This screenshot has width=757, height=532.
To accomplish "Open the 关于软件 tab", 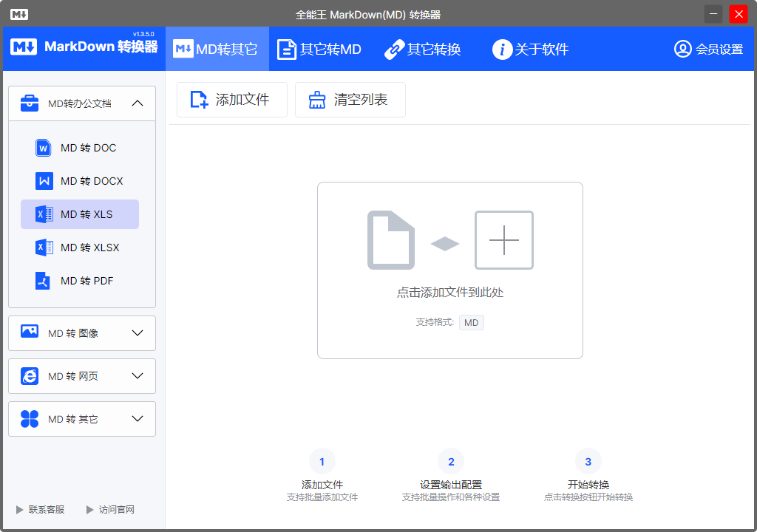I will (x=530, y=49).
